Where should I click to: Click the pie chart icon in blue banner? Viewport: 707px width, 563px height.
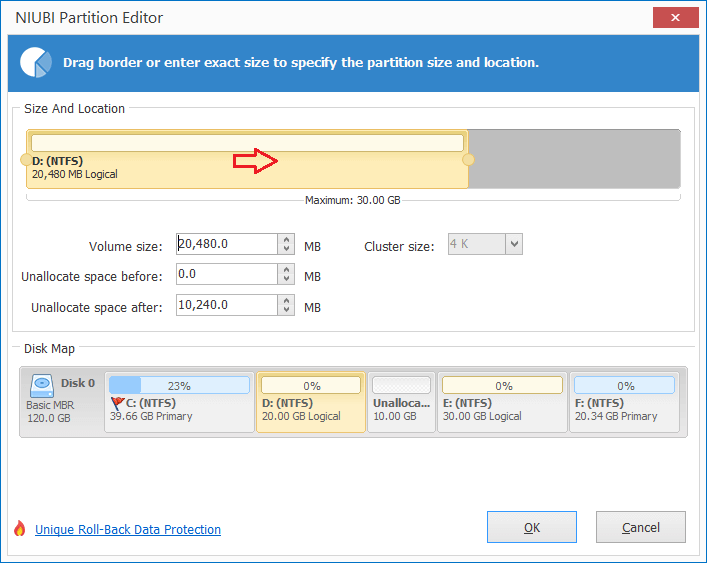(36, 62)
